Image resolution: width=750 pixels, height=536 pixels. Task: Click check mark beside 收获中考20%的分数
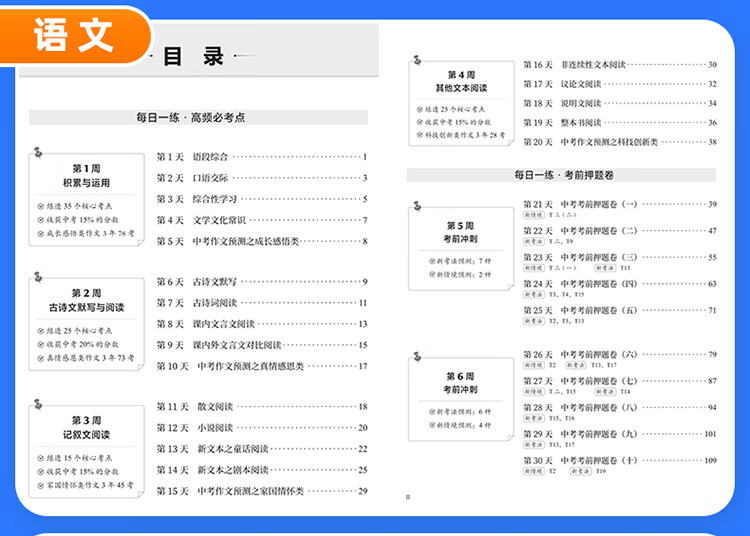42,343
